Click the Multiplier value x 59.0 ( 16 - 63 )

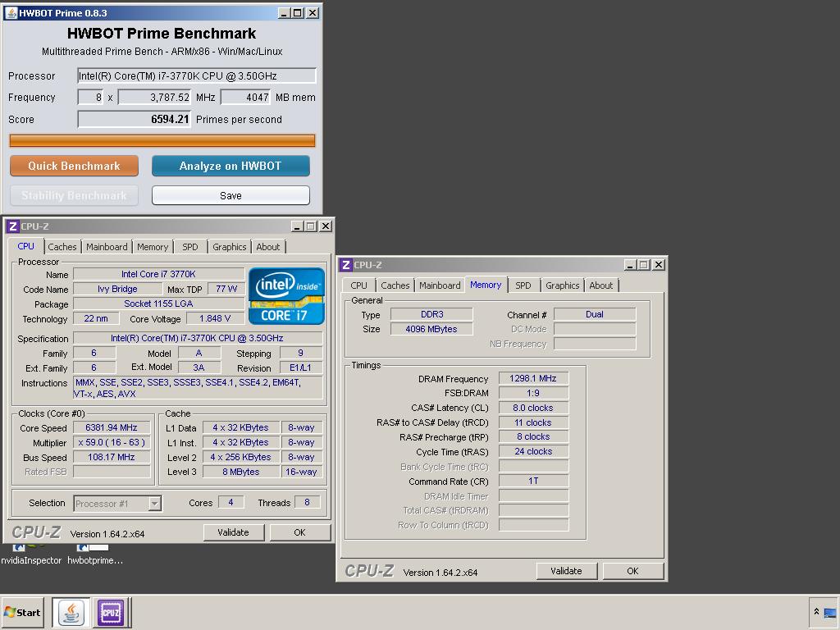[112, 442]
